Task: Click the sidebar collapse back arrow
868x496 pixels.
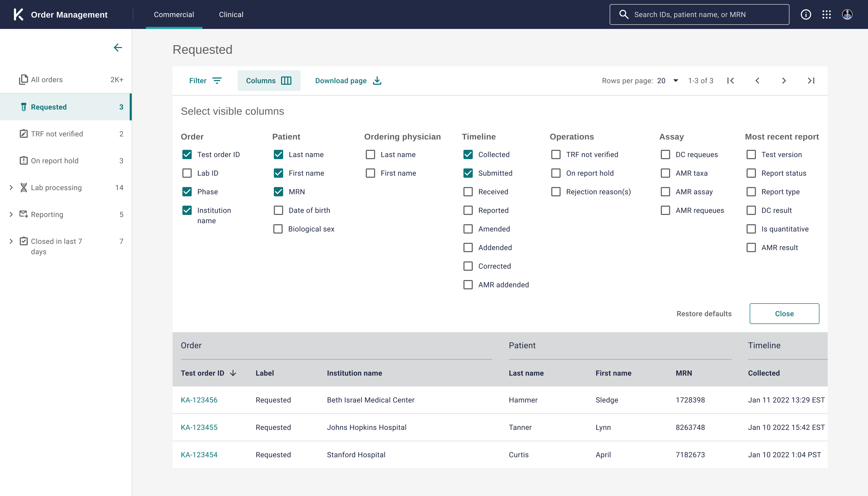Action: point(118,47)
